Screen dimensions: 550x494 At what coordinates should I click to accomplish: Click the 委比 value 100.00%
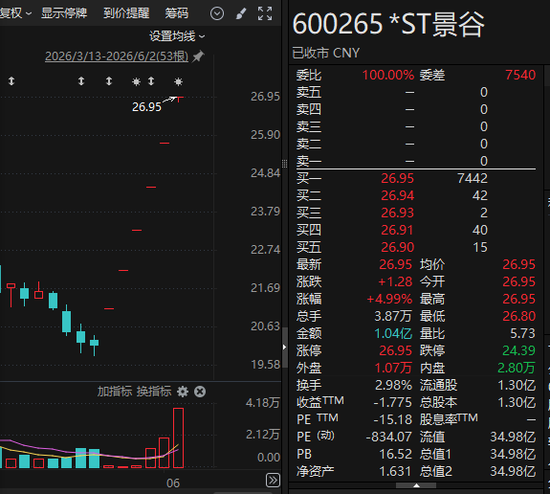pos(388,75)
